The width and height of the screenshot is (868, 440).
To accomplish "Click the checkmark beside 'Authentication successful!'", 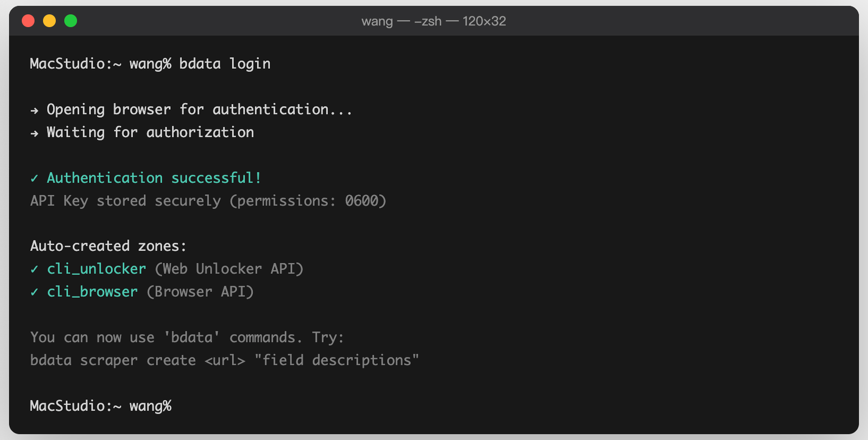I will pyautogui.click(x=35, y=178).
